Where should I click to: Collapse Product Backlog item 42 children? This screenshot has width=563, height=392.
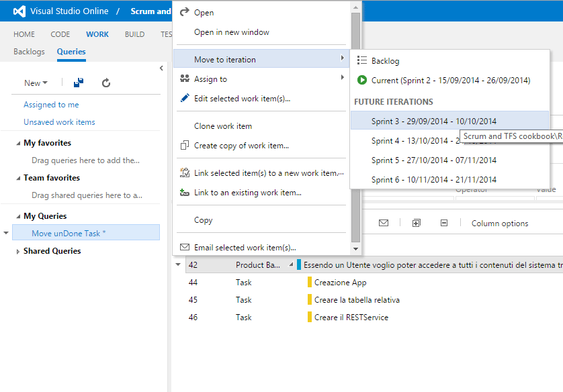pos(291,264)
